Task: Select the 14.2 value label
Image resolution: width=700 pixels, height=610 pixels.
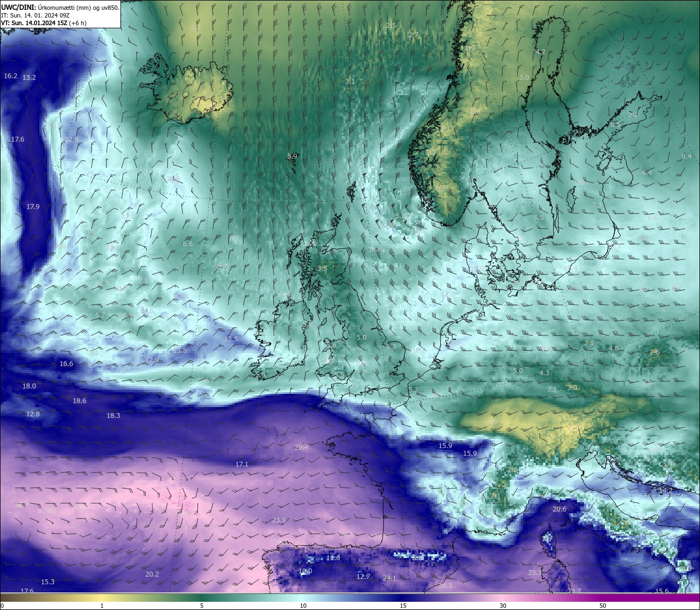Action: [x=666, y=491]
